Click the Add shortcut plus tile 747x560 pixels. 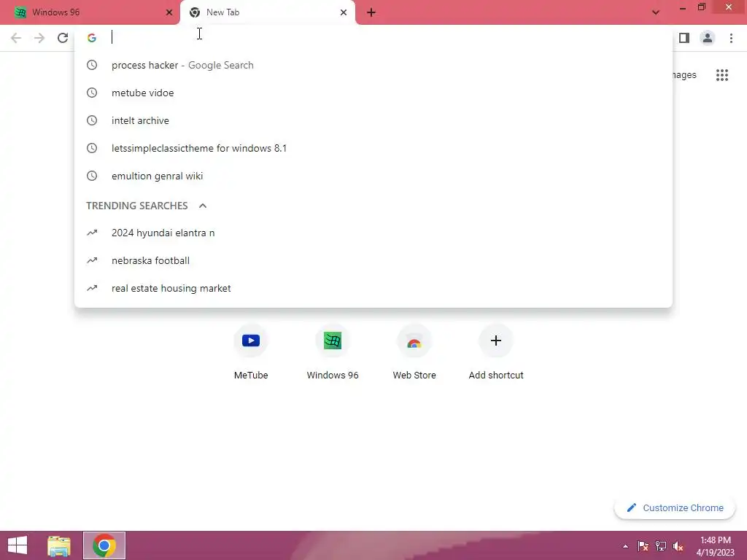click(496, 352)
